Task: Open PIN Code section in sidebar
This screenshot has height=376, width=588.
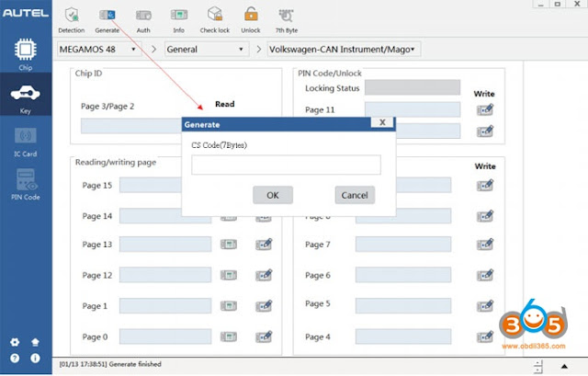Action: pyautogui.click(x=26, y=185)
